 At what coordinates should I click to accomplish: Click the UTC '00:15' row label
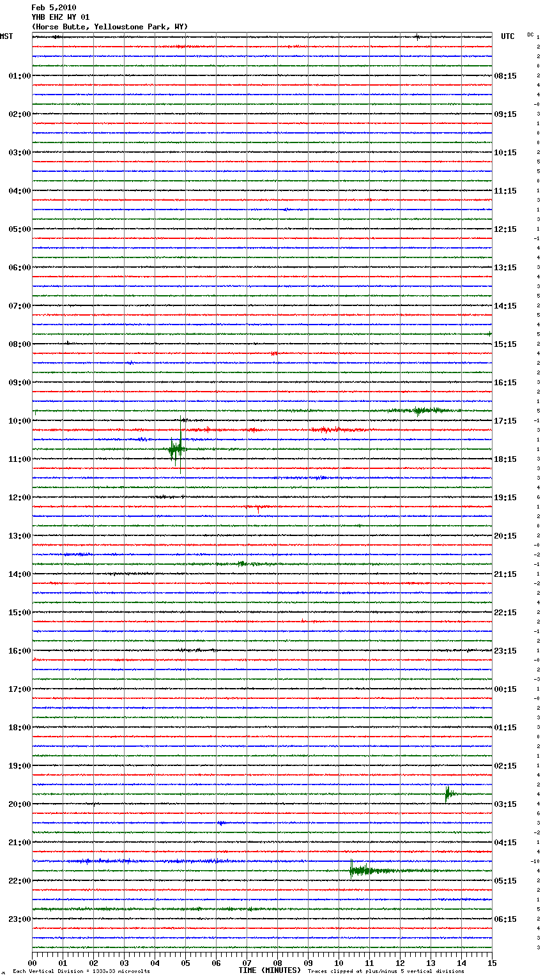pyautogui.click(x=505, y=689)
